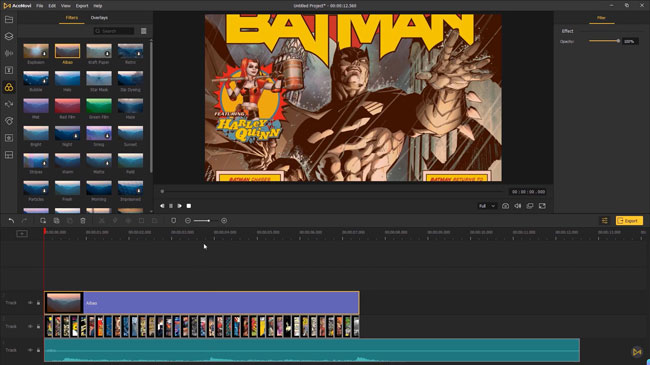Toggle the grid view icon beside search
The width and height of the screenshot is (650, 365).
[143, 31]
